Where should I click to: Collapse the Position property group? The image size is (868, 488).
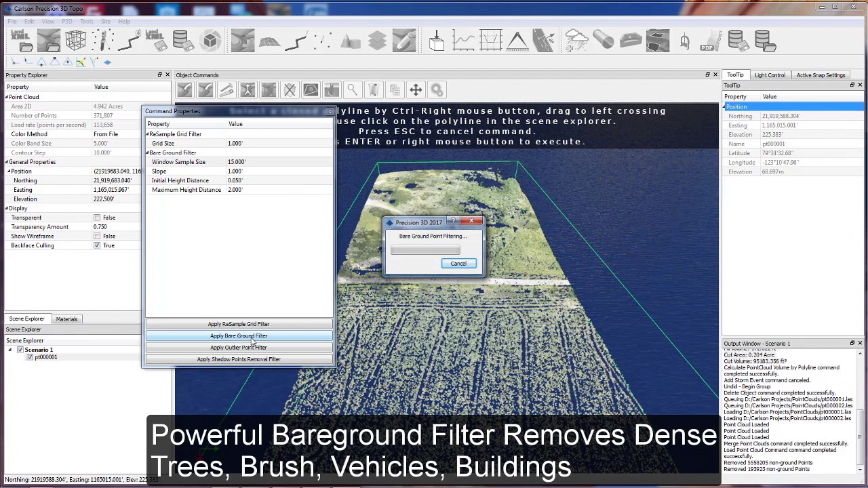click(9, 171)
